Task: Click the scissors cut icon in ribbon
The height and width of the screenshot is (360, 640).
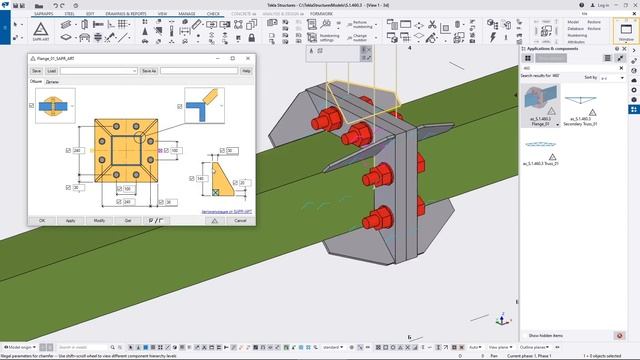Action: click(x=432, y=25)
